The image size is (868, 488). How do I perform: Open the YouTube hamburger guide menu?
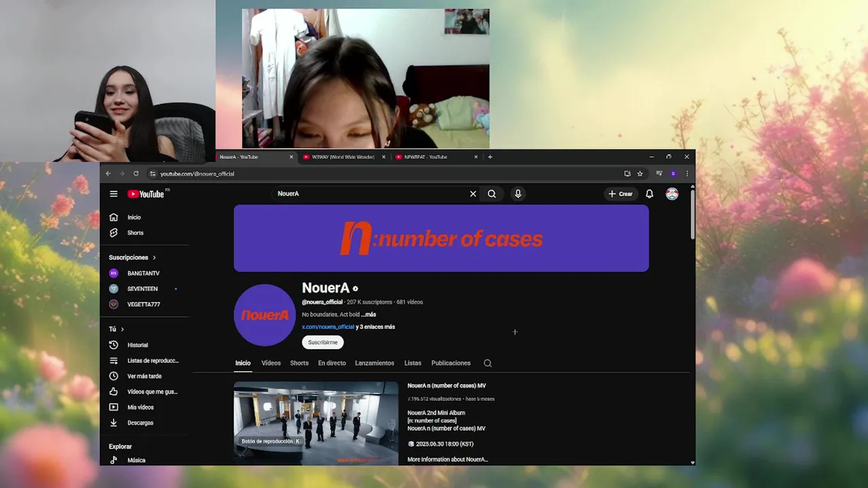pos(113,194)
